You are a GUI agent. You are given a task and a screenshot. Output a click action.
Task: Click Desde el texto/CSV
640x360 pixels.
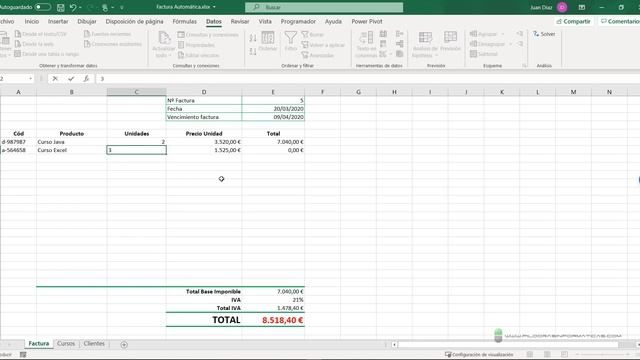40,34
